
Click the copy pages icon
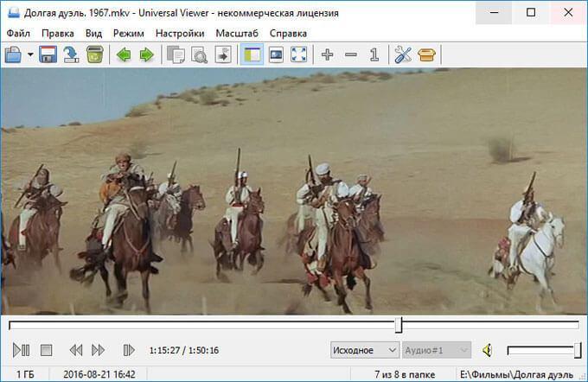click(176, 54)
